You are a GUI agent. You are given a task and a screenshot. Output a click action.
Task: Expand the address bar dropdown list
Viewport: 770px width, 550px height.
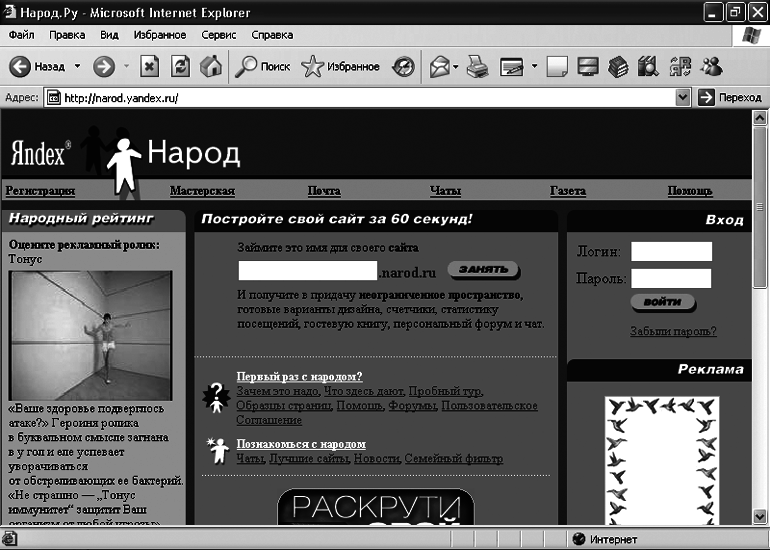[683, 97]
